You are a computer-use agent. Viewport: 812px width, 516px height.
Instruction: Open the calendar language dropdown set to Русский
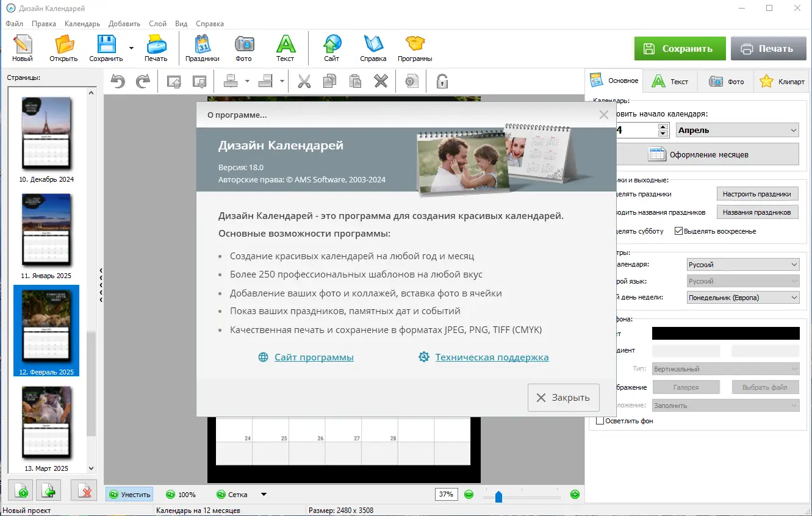pyautogui.click(x=743, y=265)
